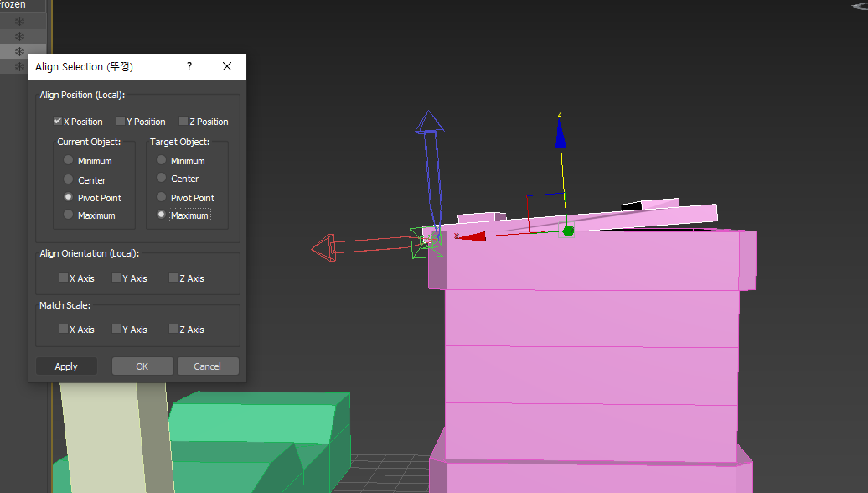Check X Axis under Align Orientation
This screenshot has height=493, width=868.
click(63, 278)
